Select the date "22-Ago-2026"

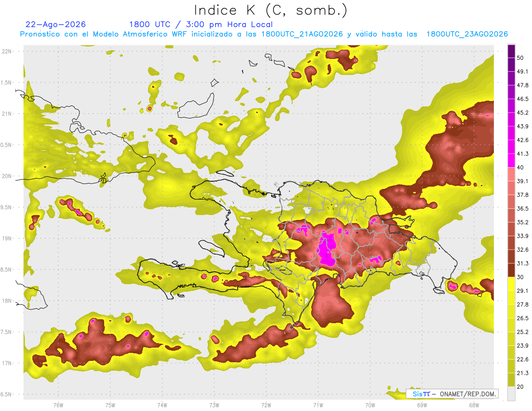tap(56, 24)
